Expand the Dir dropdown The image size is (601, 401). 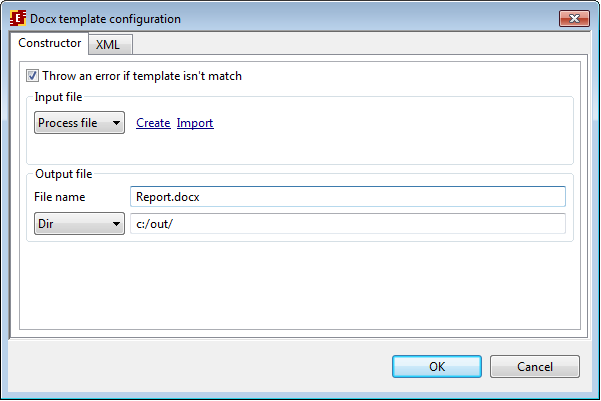[79, 225]
